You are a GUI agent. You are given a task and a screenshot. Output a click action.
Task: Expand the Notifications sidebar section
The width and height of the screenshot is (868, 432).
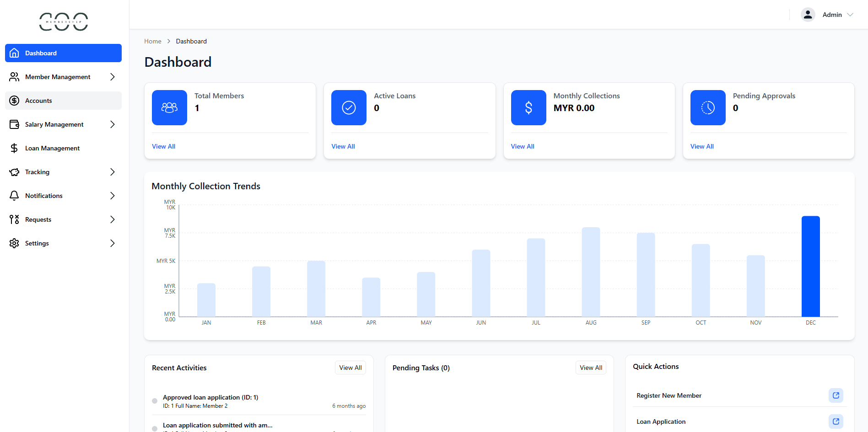(x=112, y=196)
